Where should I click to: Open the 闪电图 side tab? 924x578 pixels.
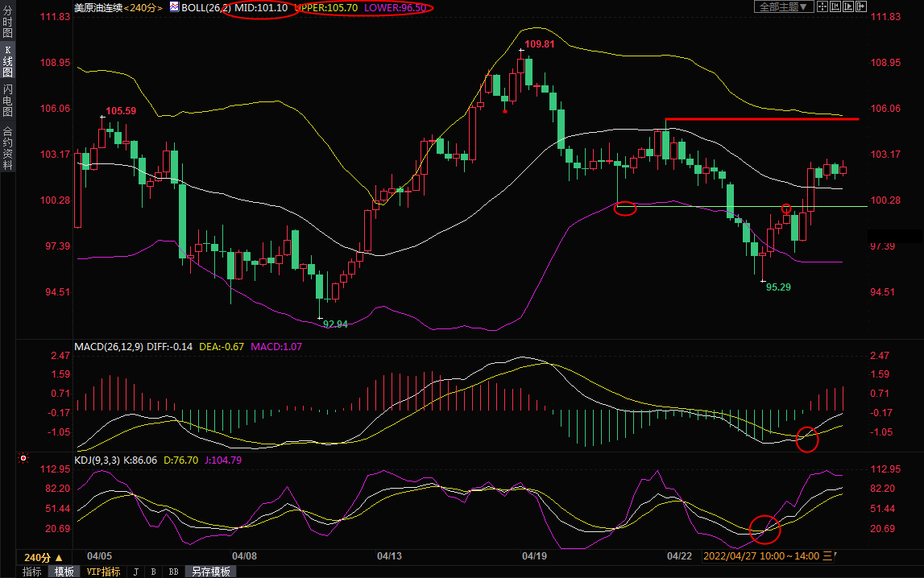[x=7, y=101]
